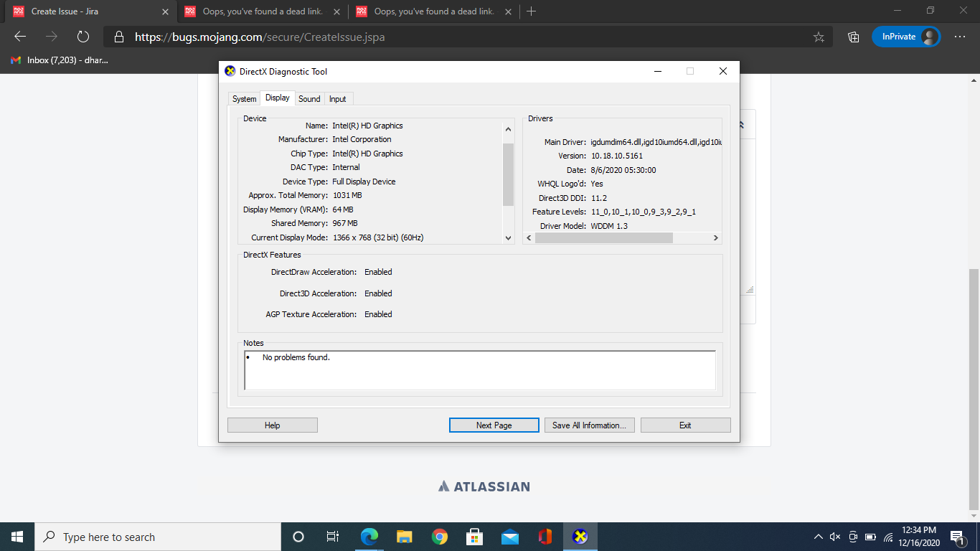Switch to the System tab
The image size is (980, 551).
[244, 99]
